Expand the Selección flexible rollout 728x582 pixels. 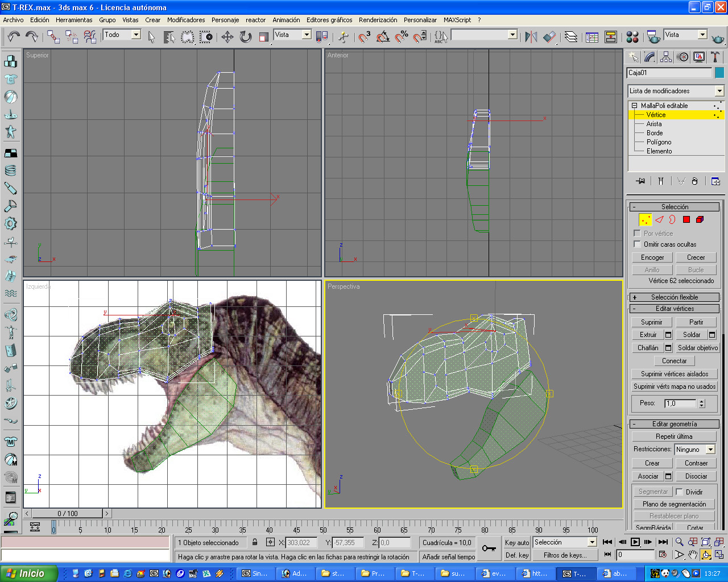[x=675, y=297]
